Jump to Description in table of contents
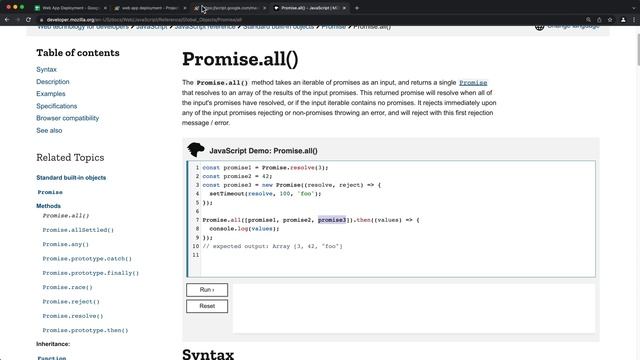Viewport: 640px width, 360px height. (x=53, y=82)
